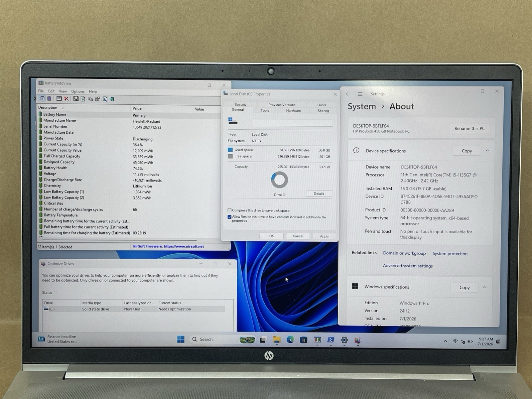The width and height of the screenshot is (532, 399).
Task: Switch to the Tools tab in Disk Properties
Action: point(265,110)
